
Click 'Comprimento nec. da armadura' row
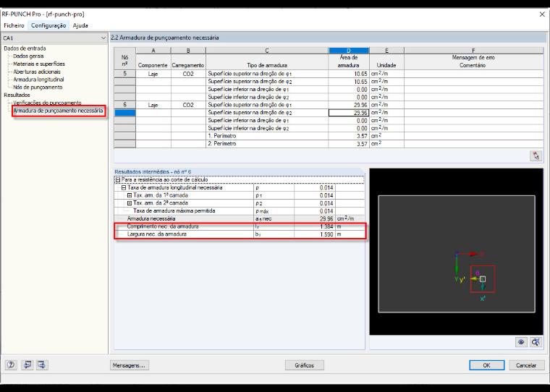pos(240,226)
